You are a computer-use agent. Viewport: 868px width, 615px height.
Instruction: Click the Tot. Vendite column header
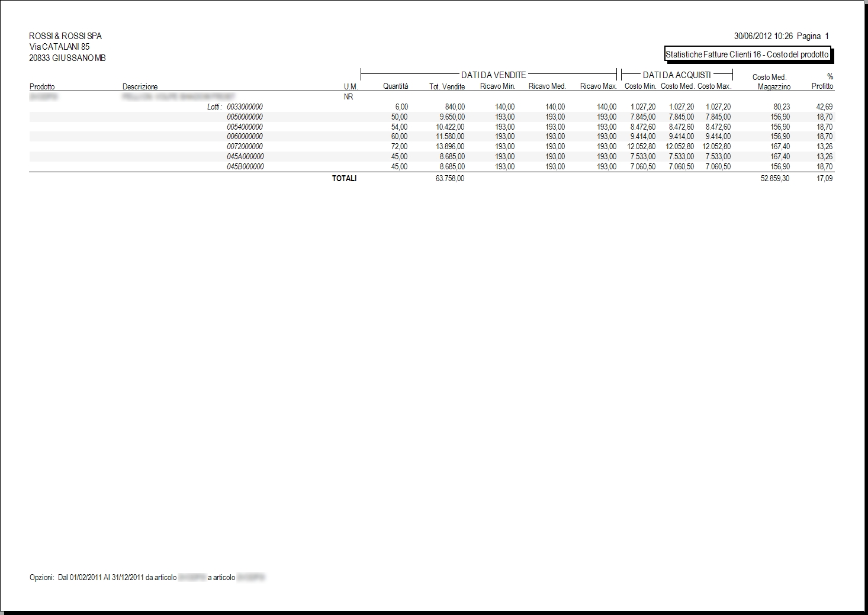tap(447, 86)
